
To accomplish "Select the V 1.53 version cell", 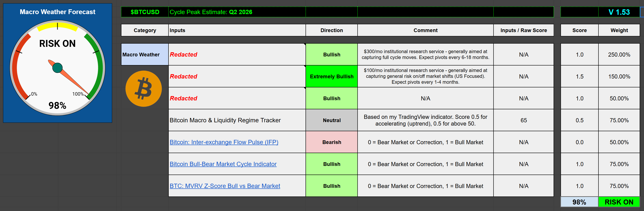I will click(x=619, y=12).
